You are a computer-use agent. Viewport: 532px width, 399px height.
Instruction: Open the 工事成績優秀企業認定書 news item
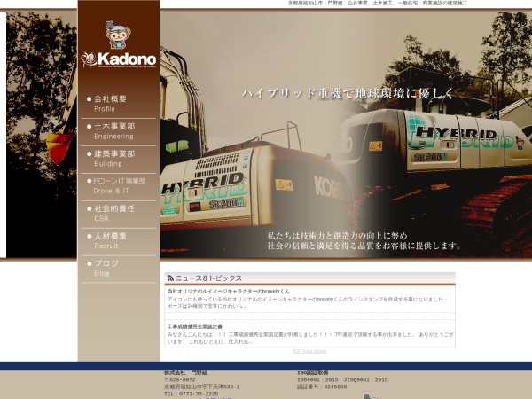point(195,326)
